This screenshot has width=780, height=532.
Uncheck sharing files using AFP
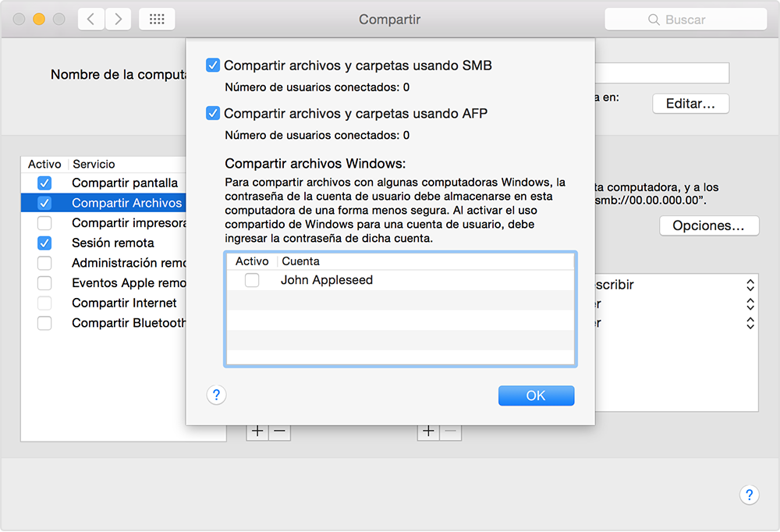click(212, 113)
